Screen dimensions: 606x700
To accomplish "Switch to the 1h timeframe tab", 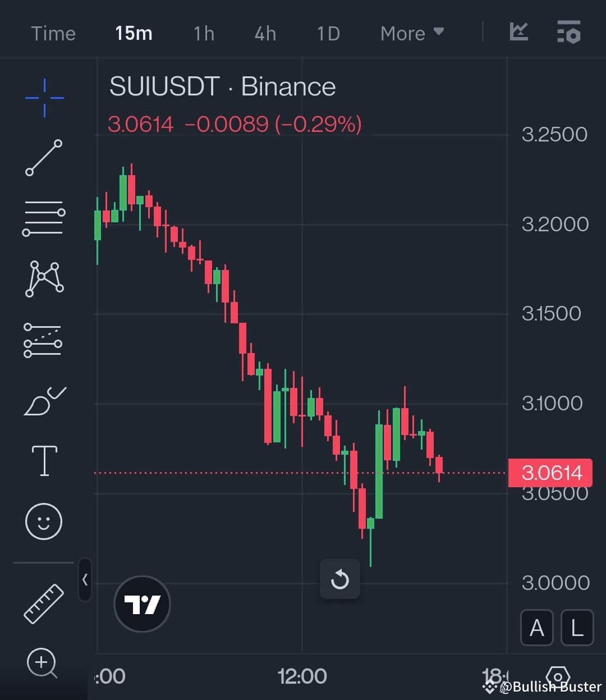I will 203,34.
